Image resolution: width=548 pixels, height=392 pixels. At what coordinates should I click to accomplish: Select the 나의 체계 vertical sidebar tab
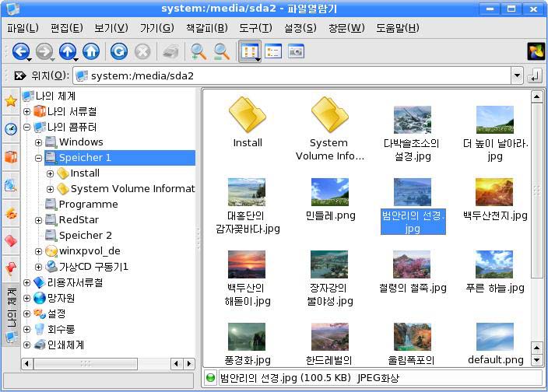coord(11,315)
